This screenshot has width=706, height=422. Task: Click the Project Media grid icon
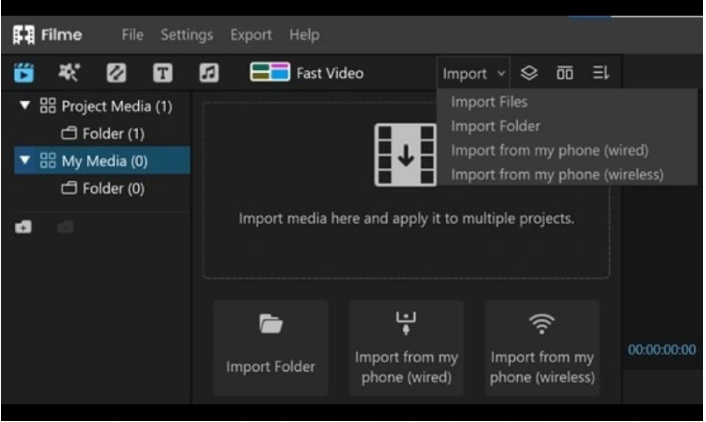click(48, 106)
